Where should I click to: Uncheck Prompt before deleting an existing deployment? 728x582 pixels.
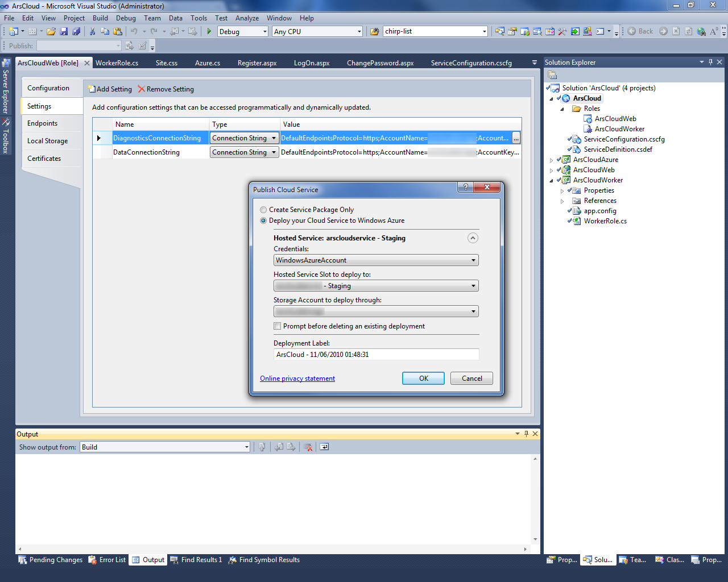tap(277, 326)
